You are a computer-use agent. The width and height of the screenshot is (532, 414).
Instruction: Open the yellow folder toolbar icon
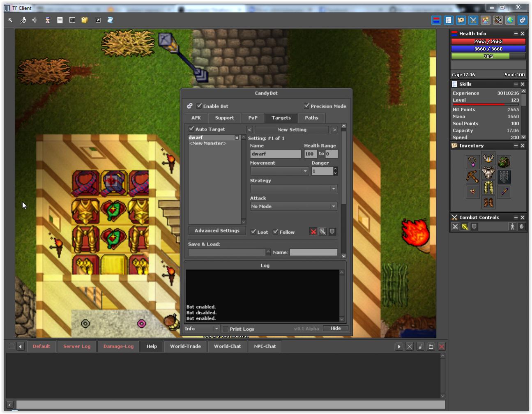pos(85,20)
